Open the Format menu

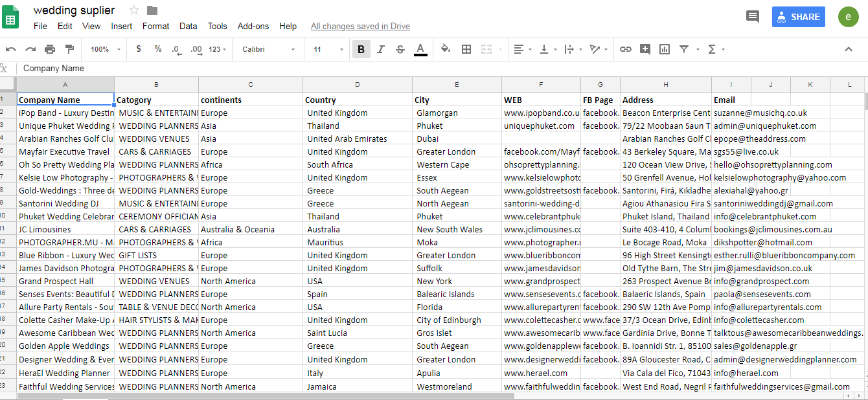point(156,27)
